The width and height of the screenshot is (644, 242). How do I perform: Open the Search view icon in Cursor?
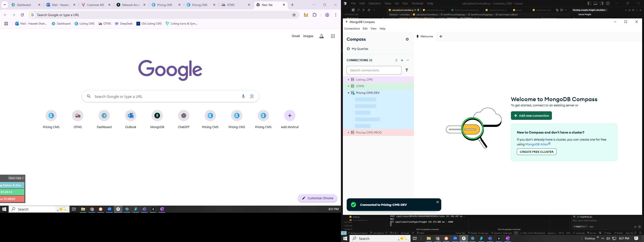[358, 10]
